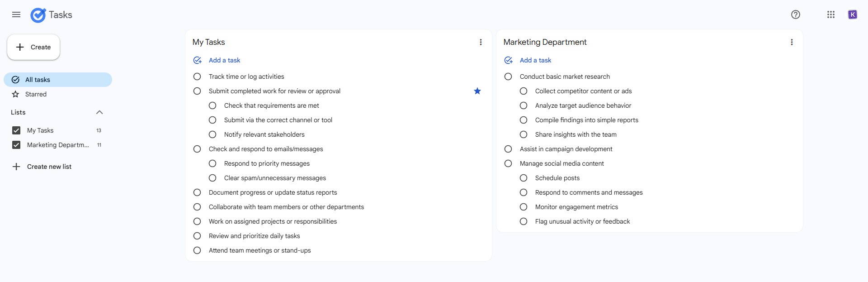Open task text Track time or log activities
This screenshot has width=868, height=282.
(246, 76)
